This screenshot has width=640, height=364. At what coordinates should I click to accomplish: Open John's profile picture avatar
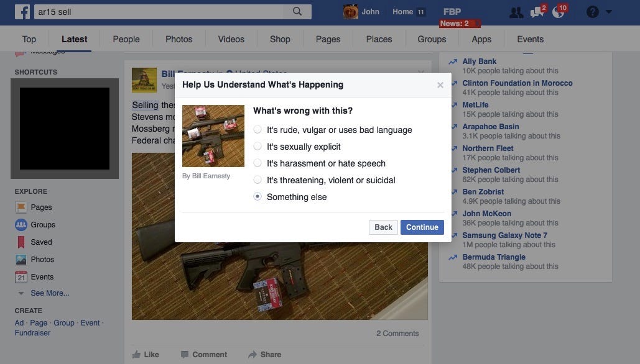[x=350, y=12]
